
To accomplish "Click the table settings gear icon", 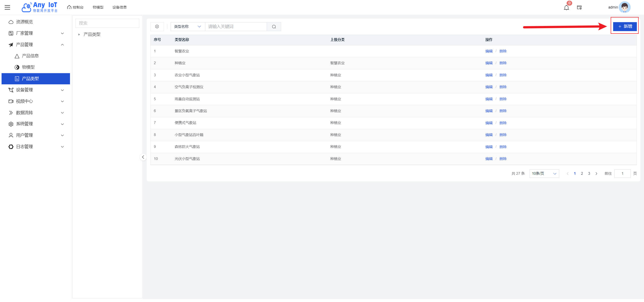I will (157, 26).
